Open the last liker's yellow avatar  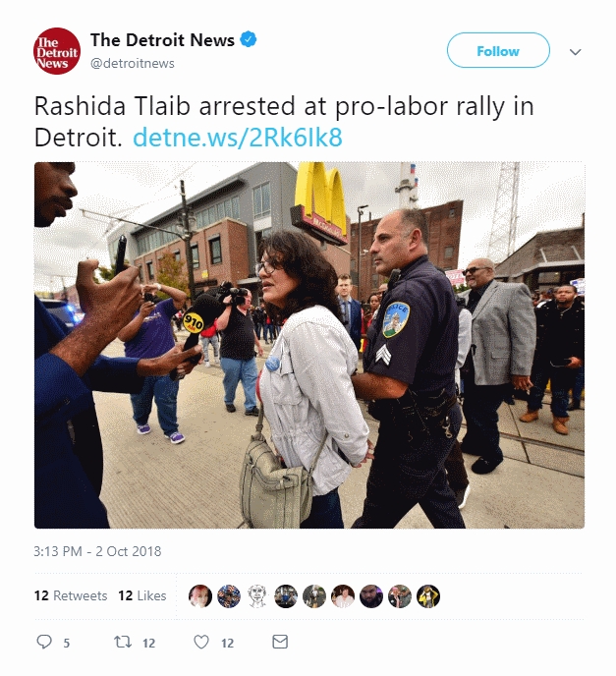428,596
